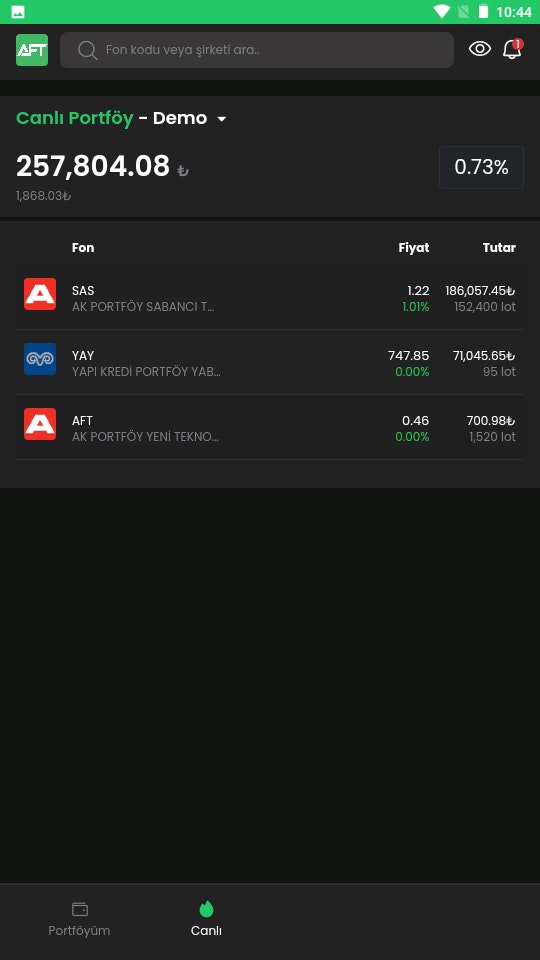Select the Canlı tab
The height and width of the screenshot is (960, 540).
(206, 920)
